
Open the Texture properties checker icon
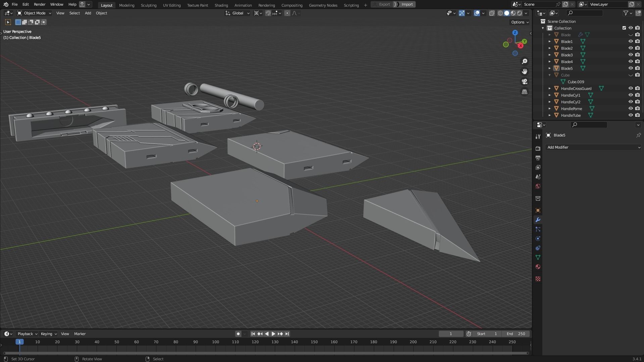pyautogui.click(x=538, y=279)
